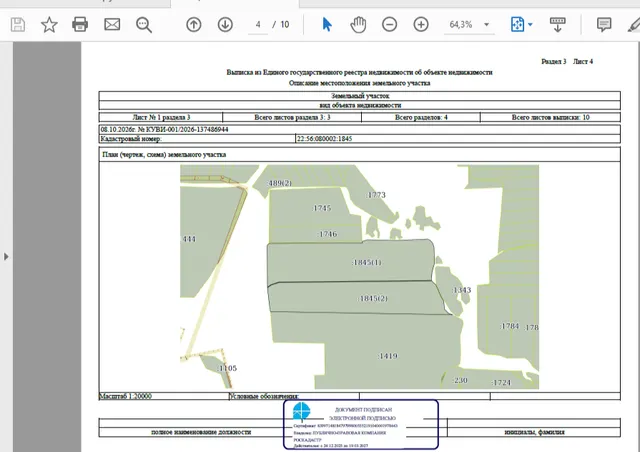This screenshot has width=640, height=452.
Task: Expand fit page options dropdown arrow
Action: click(x=530, y=24)
